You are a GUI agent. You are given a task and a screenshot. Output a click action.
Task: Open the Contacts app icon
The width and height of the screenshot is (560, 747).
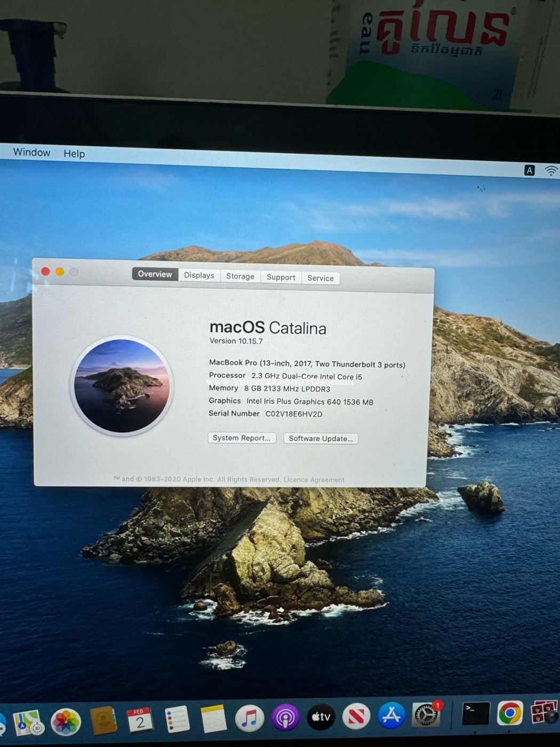pyautogui.click(x=103, y=721)
